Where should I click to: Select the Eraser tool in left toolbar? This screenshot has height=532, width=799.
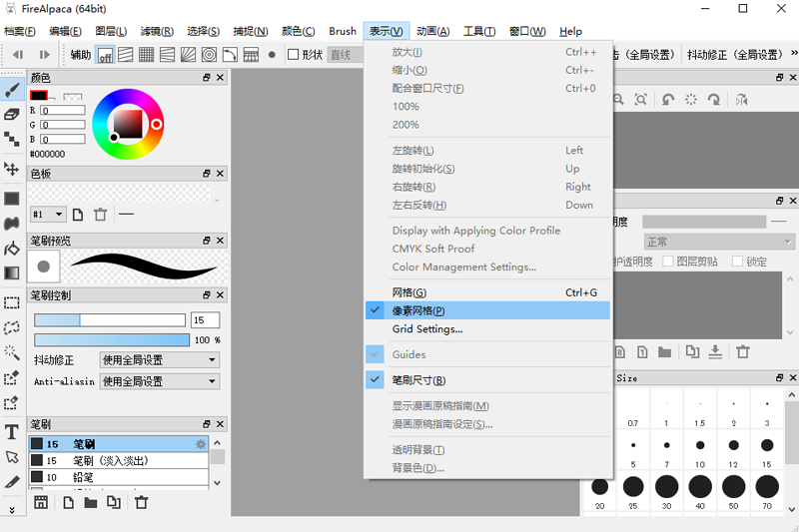coord(12,115)
